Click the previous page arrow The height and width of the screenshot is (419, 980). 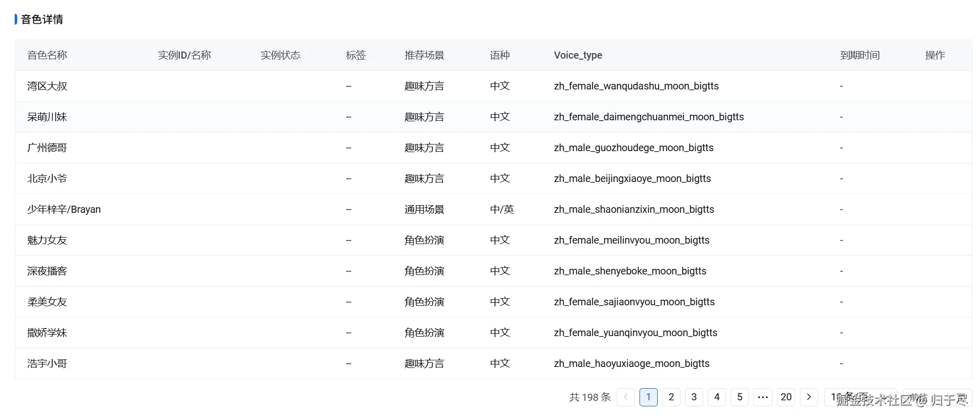626,397
